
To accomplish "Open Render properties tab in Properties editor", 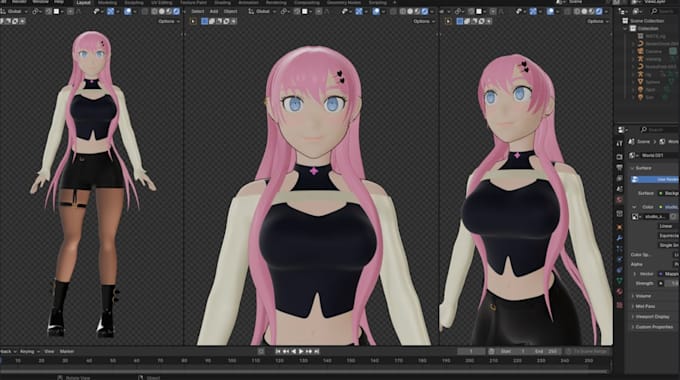I will pos(619,157).
